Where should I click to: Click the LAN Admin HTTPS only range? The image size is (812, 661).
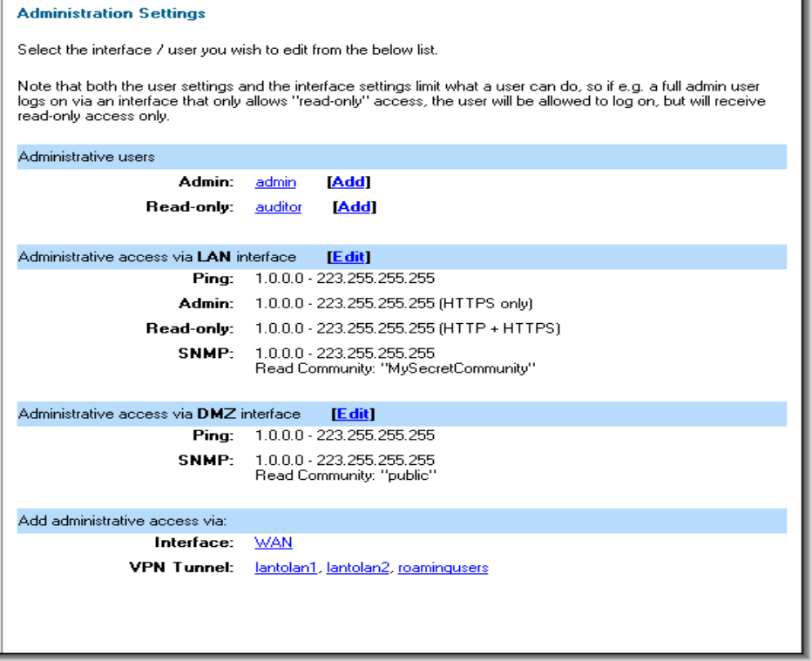pos(394,303)
